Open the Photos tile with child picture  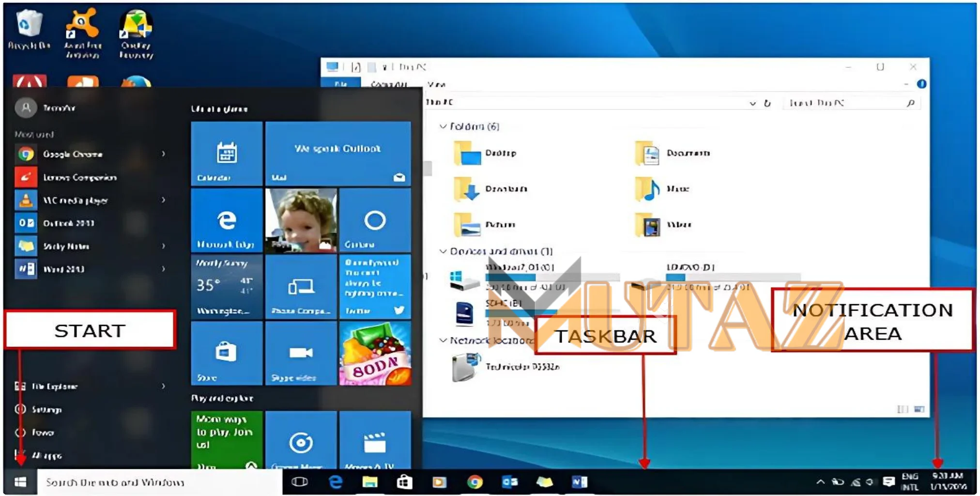coord(301,220)
